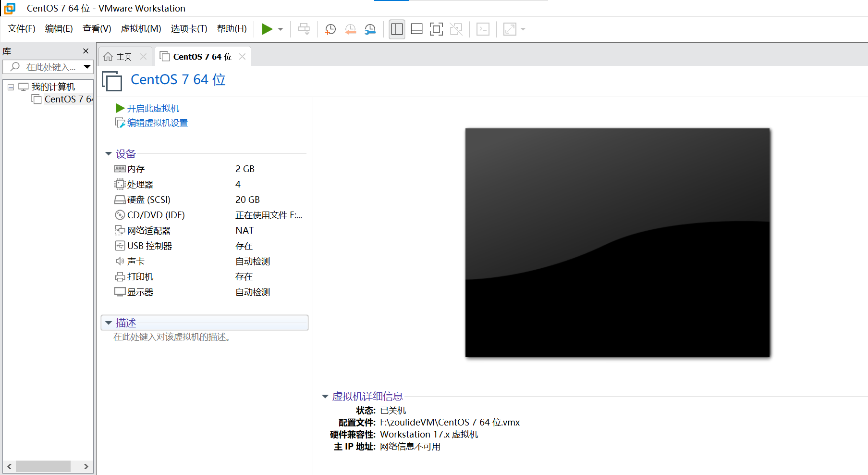Image resolution: width=868 pixels, height=475 pixels.
Task: Revert to snapshot toolbar icon
Action: pos(351,29)
